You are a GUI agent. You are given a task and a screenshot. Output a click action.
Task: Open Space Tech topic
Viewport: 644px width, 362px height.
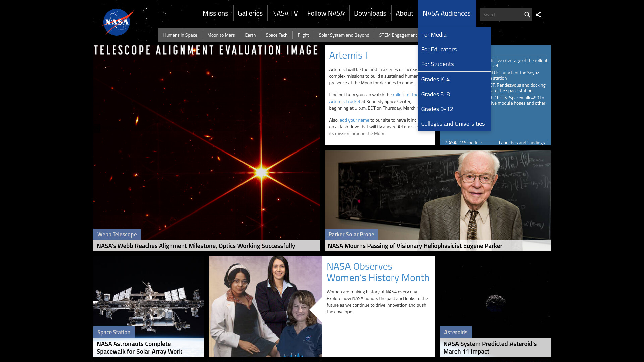coord(276,35)
